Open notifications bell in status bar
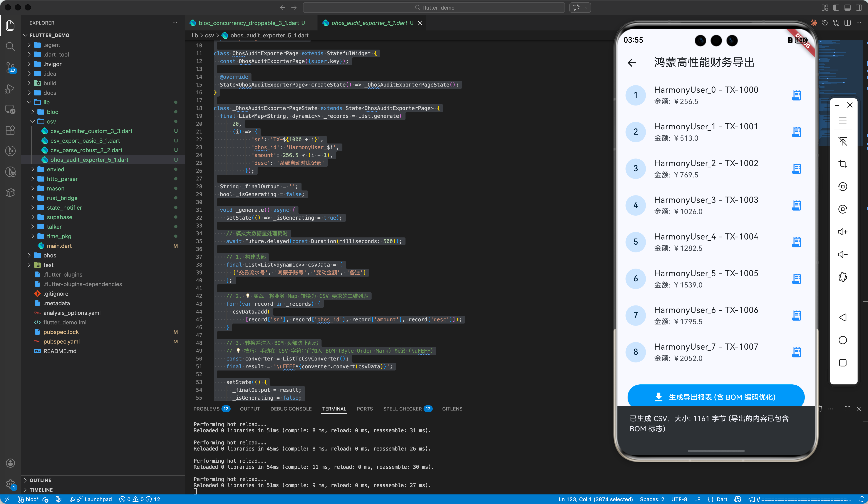Viewport: 868px width, 504px height. click(x=861, y=499)
